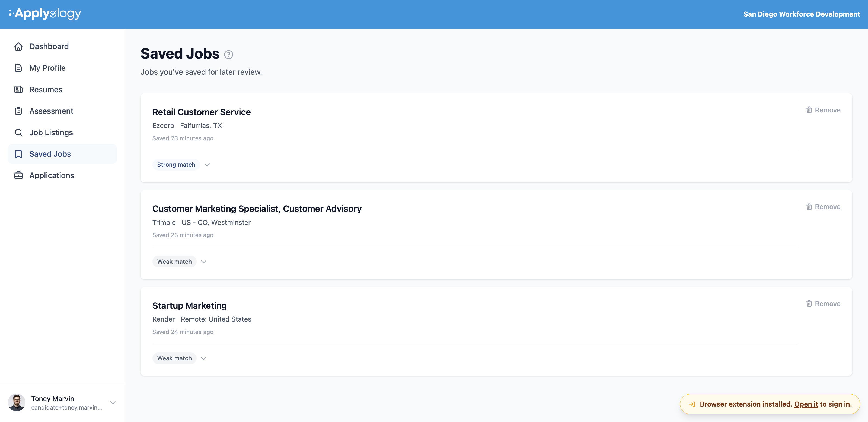This screenshot has height=422, width=868.
Task: Click Jobs you've saved for later review text
Action: click(201, 72)
